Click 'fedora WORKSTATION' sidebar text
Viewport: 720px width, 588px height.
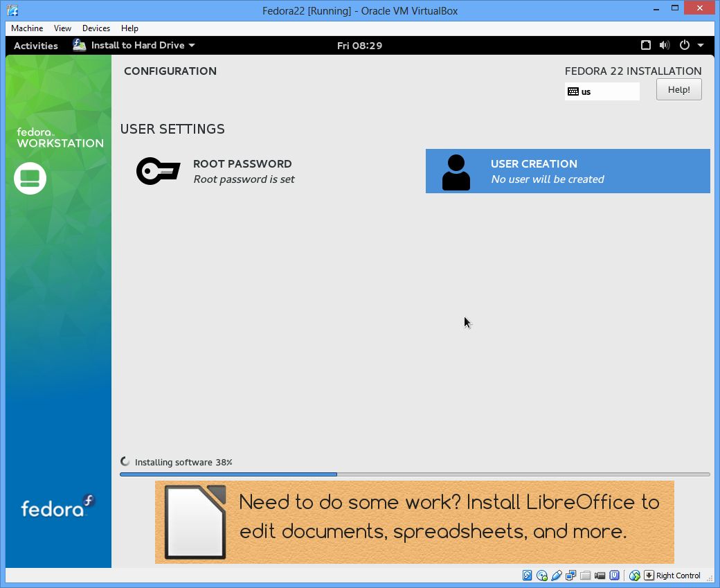pos(60,139)
